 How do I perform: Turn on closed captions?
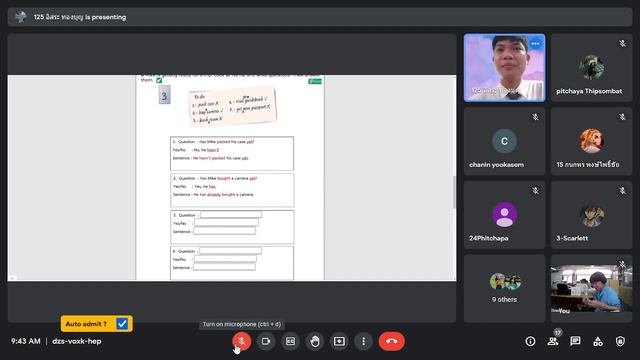290,341
